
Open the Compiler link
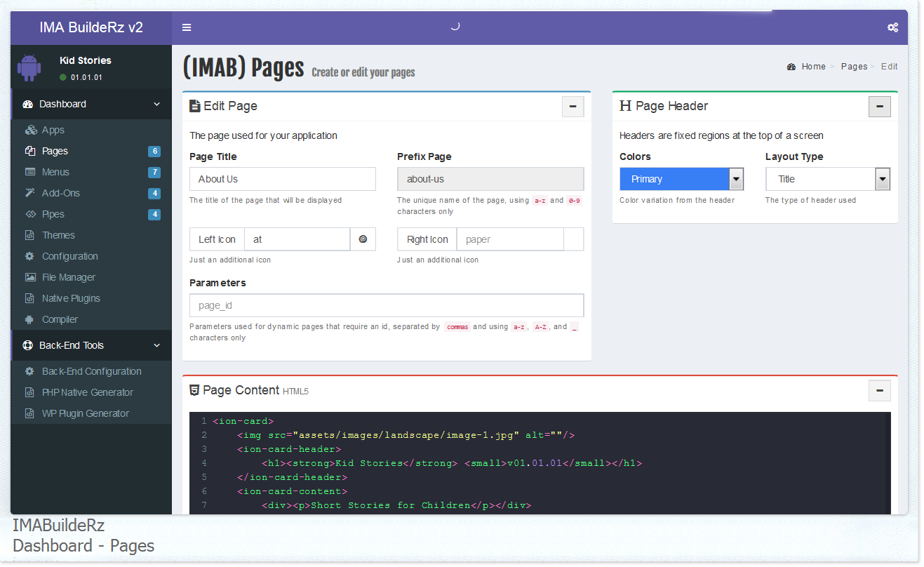[60, 319]
